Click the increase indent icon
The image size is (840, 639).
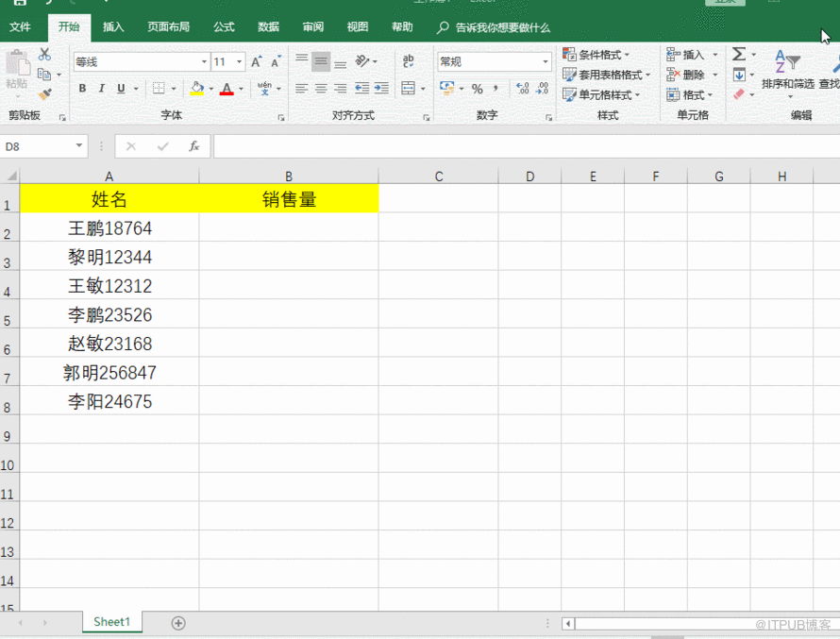click(x=382, y=89)
